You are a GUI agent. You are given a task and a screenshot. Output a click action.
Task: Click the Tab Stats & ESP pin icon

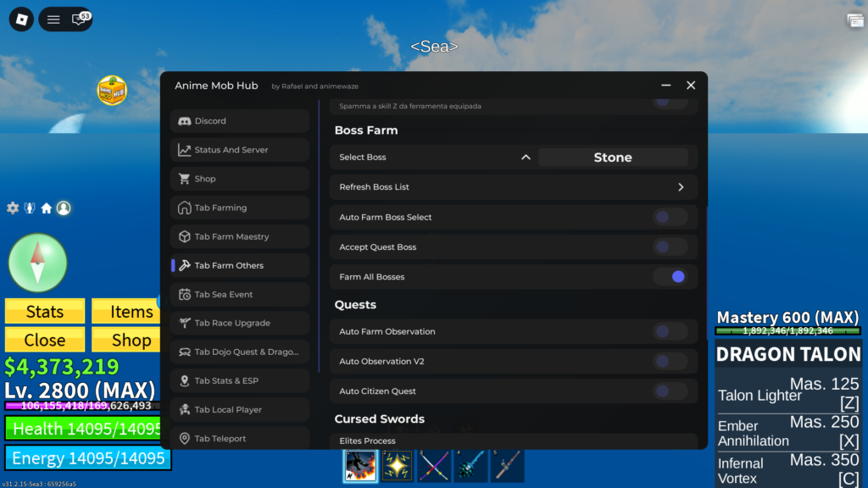tap(184, 380)
